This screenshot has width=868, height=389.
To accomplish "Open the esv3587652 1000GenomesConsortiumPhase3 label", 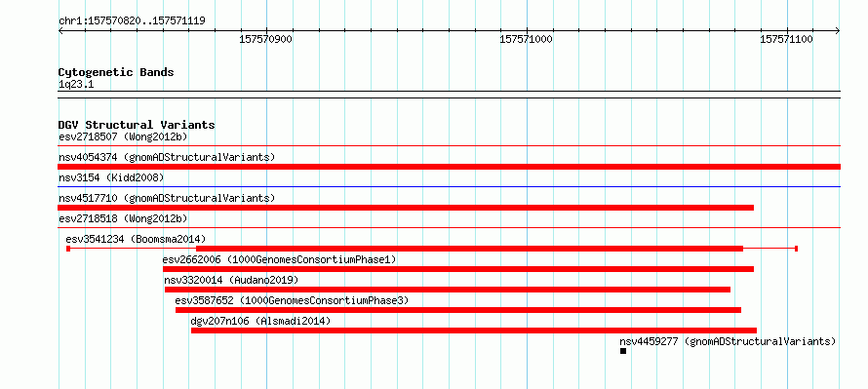I will 292,300.
